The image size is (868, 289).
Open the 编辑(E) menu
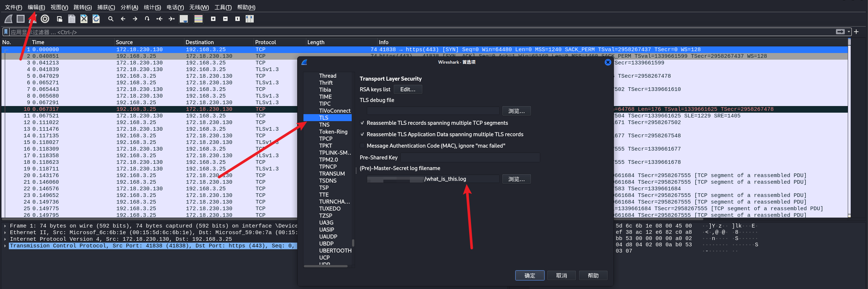[x=36, y=7]
